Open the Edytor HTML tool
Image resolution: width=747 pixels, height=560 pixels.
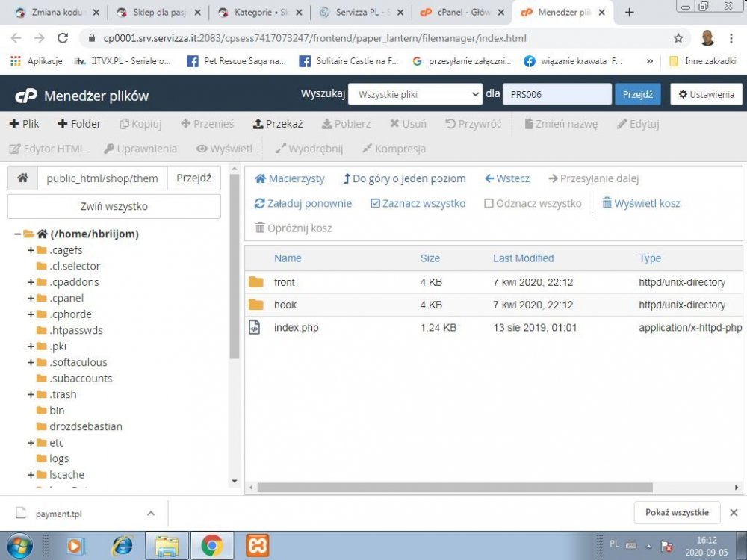(47, 149)
